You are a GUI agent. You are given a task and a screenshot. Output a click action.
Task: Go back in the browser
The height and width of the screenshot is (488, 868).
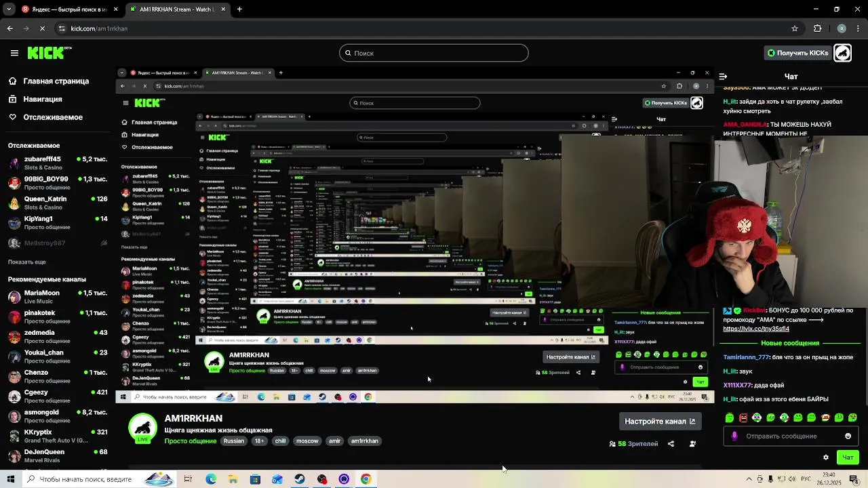point(10,28)
